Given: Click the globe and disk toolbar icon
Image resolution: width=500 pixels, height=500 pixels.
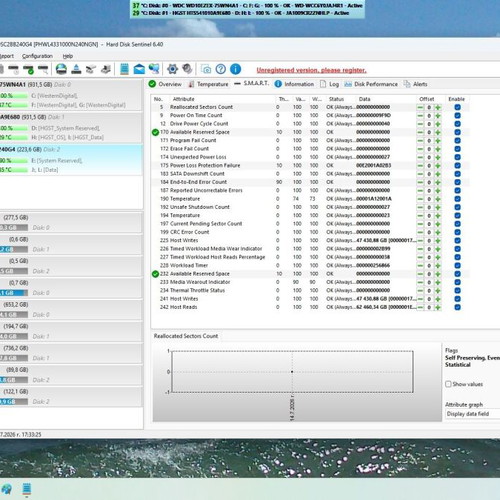Looking at the screenshot, I should (61, 69).
